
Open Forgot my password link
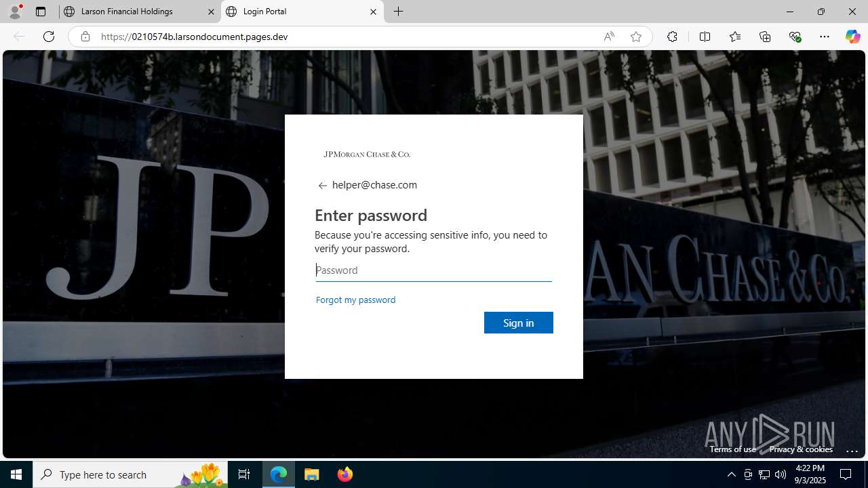[x=355, y=300]
